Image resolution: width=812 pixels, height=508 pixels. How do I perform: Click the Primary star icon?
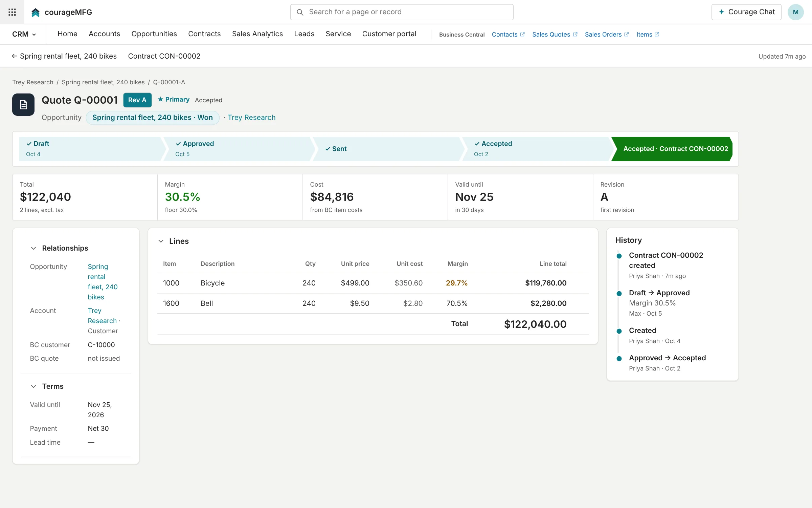point(161,99)
